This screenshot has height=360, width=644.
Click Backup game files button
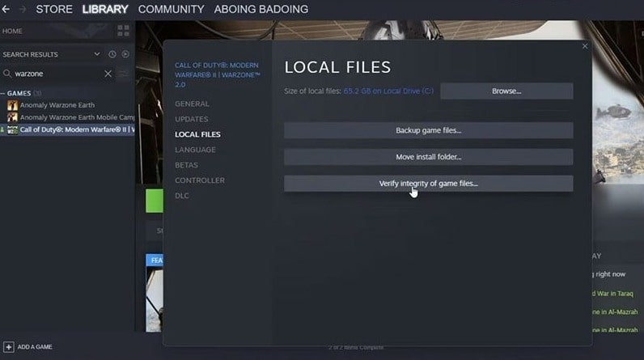pyautogui.click(x=428, y=130)
